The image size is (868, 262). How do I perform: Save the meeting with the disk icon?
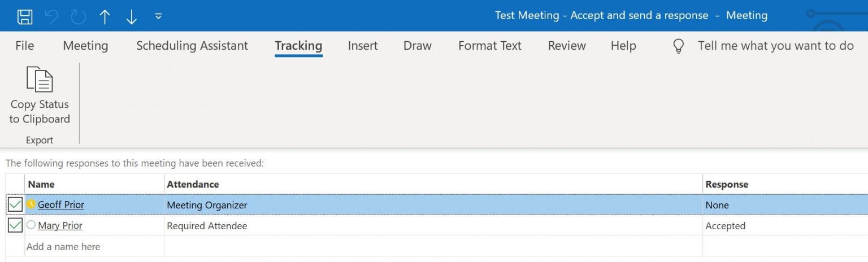pos(25,16)
